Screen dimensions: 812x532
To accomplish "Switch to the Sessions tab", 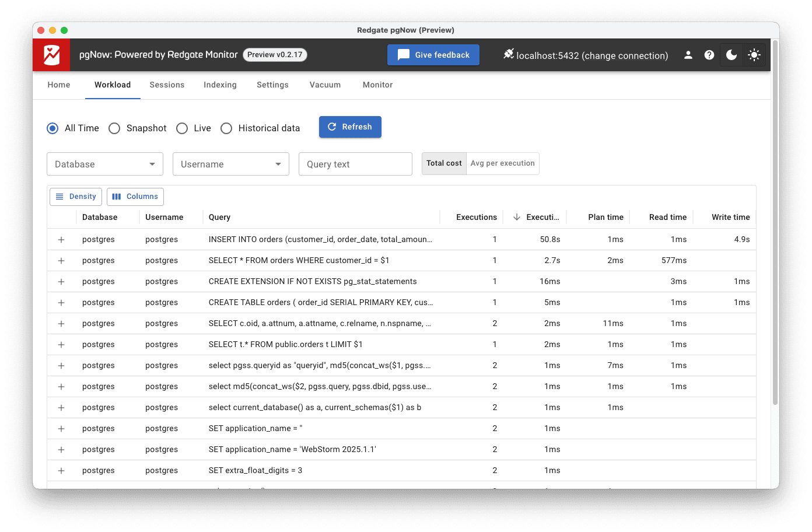I will point(167,85).
